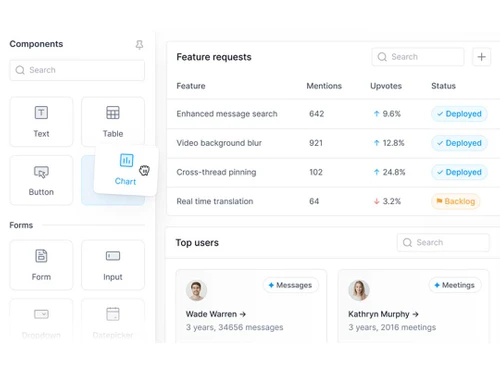Click the 3.2% down arrow icon
Viewport: 500px width, 375px height.
coord(377,201)
